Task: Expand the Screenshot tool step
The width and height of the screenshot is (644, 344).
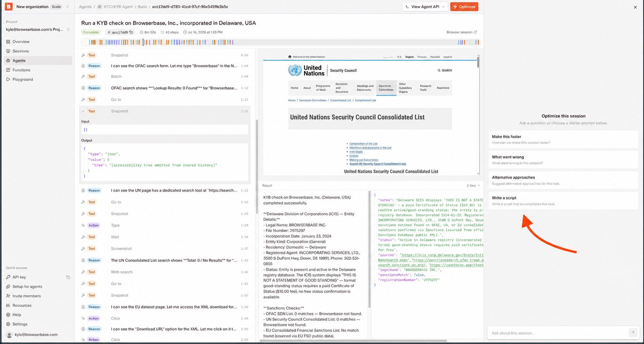Action: [165, 249]
